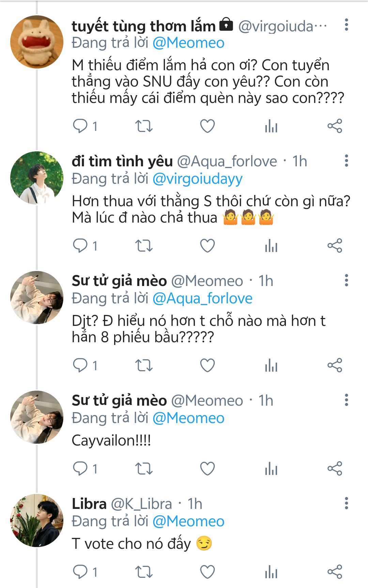This screenshot has width=368, height=588.
Task: Reply to the Cayvailon!!!! tweet
Action: (80, 468)
